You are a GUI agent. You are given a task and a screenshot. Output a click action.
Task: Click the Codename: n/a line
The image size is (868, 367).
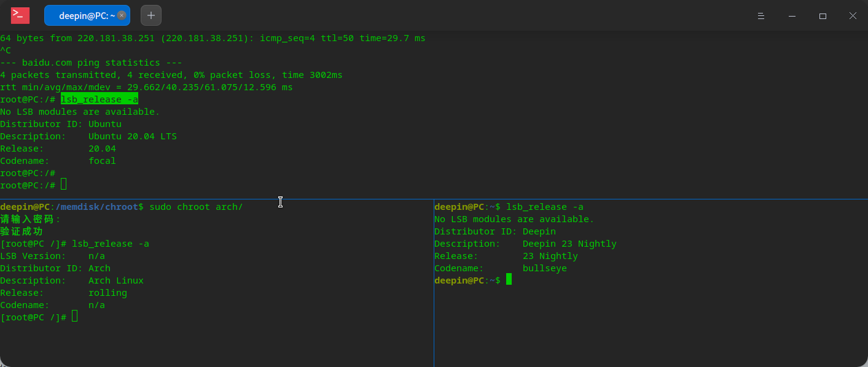tap(52, 305)
